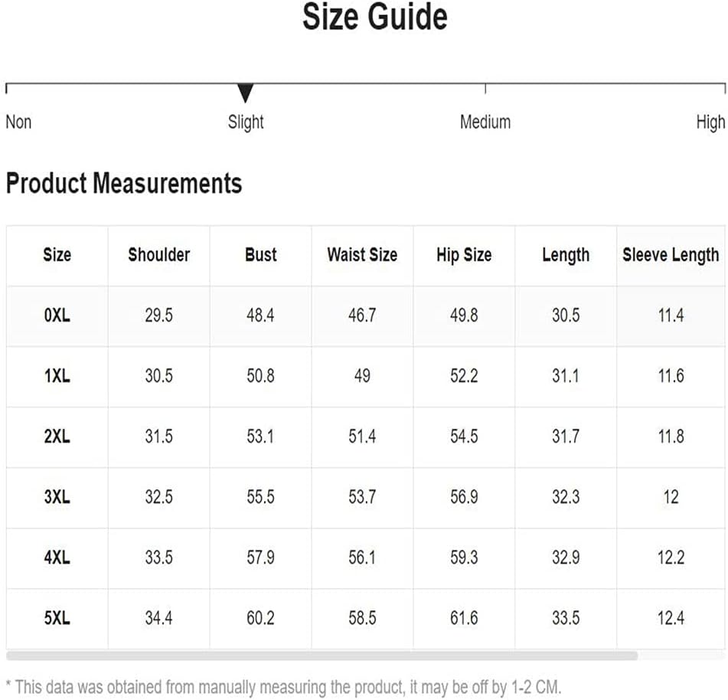Click the black triangle stretch indicator
Viewport: 728px width, 700px height.
[x=245, y=93]
